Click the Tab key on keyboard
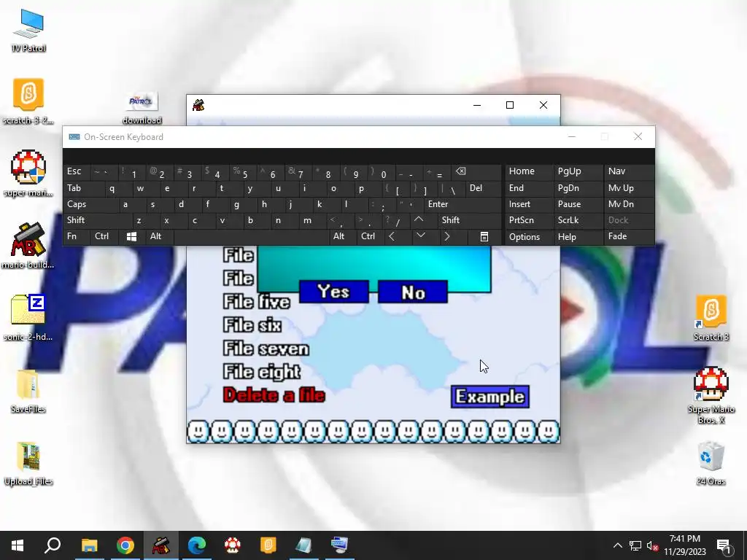The width and height of the screenshot is (747, 560). point(83,189)
